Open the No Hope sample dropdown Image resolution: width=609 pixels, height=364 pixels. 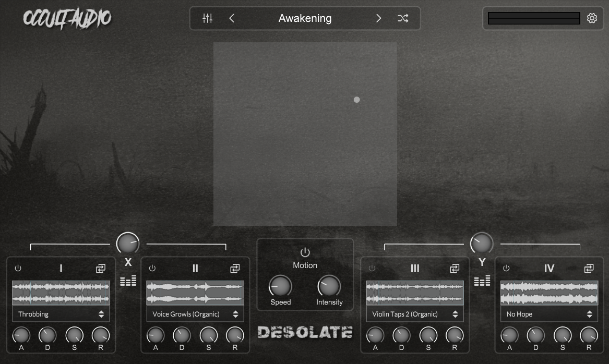click(x=549, y=314)
